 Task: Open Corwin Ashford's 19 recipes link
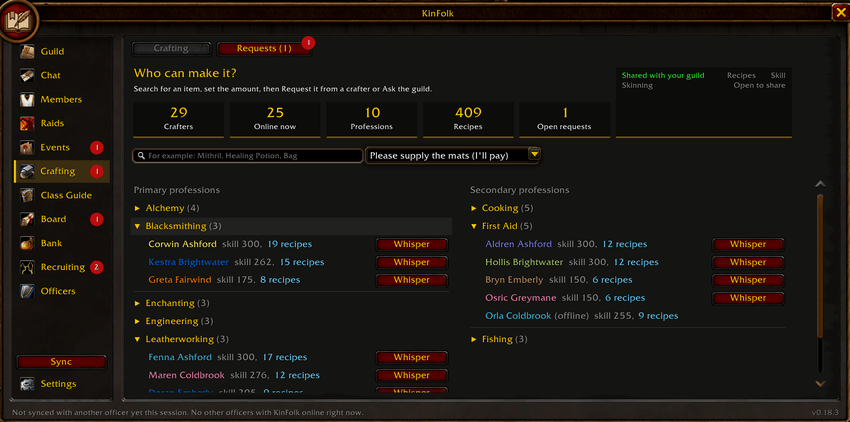tap(289, 244)
